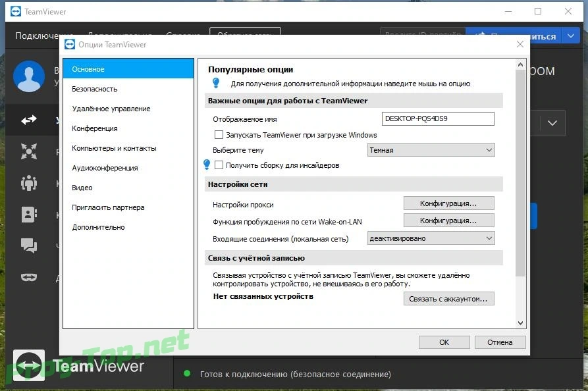Open the Augmented Reality goggles icon in sidebar
Viewport: 588px width, 391px height.
(x=29, y=277)
